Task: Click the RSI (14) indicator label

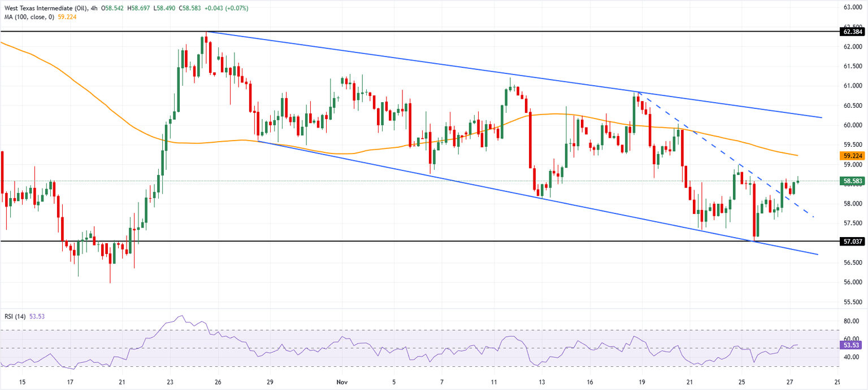Action: [16, 316]
